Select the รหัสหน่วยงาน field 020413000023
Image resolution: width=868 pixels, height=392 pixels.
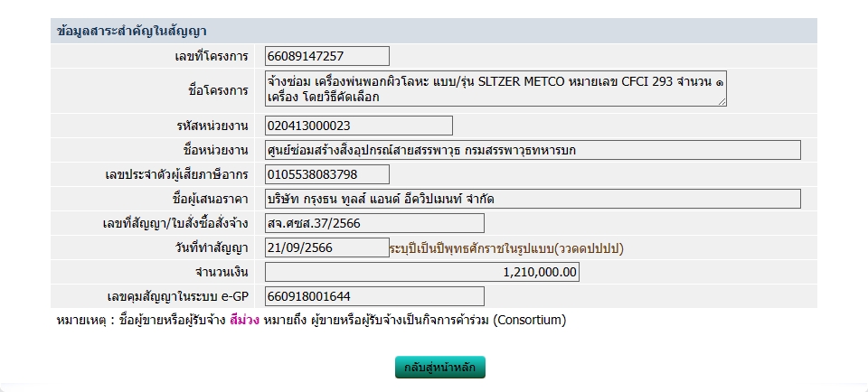[x=359, y=126]
